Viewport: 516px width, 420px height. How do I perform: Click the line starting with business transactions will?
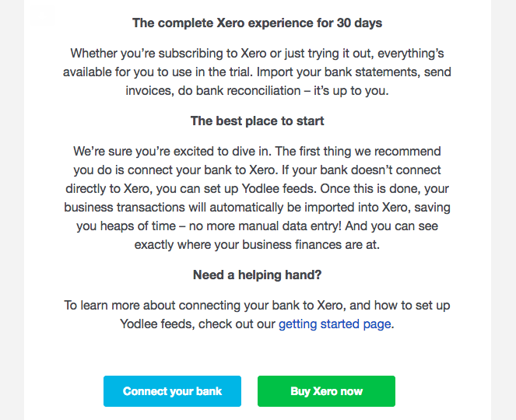[x=257, y=207]
